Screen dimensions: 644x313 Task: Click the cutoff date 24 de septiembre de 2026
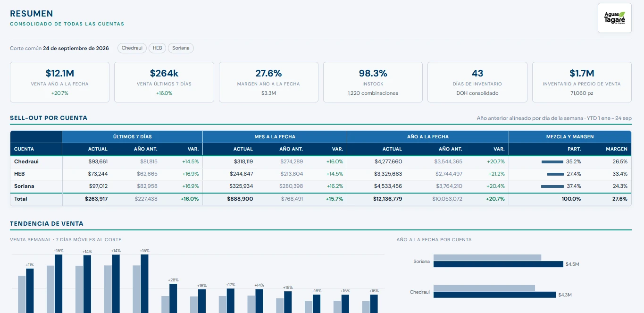pos(76,48)
